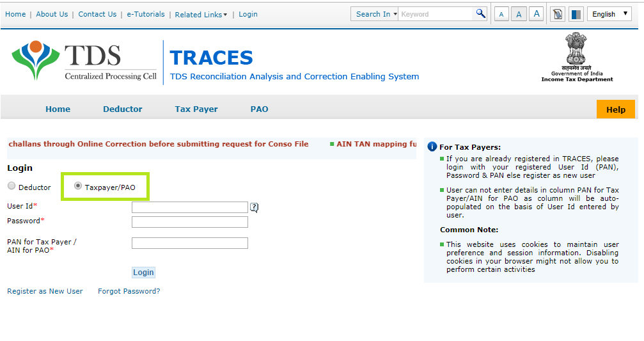Open Register as New User link

click(45, 291)
